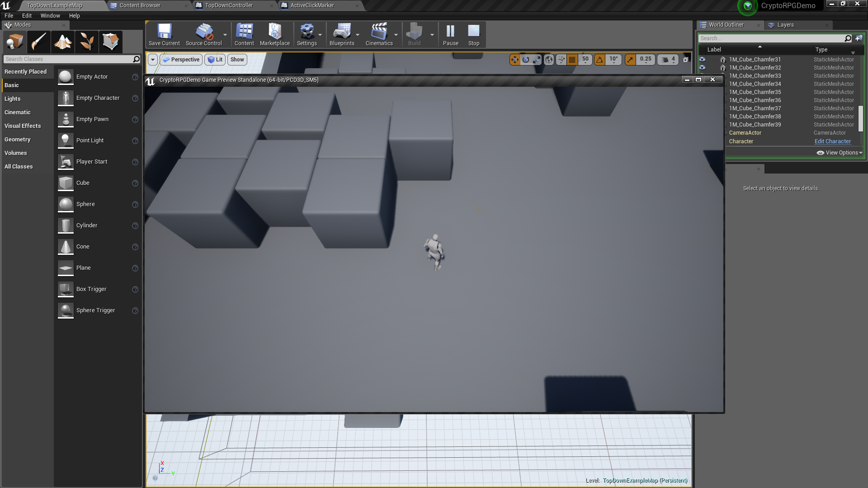Open rotation snap 10° dropdown
The height and width of the screenshot is (488, 868).
click(613, 60)
